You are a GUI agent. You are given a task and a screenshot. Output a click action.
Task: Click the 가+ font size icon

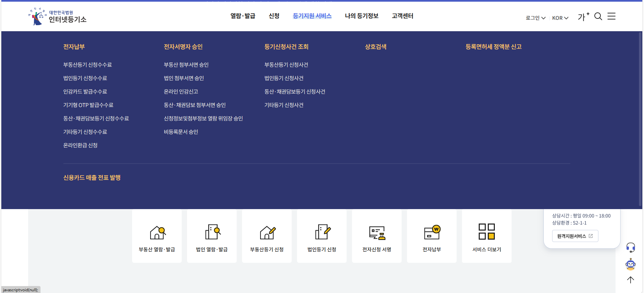pos(583,16)
